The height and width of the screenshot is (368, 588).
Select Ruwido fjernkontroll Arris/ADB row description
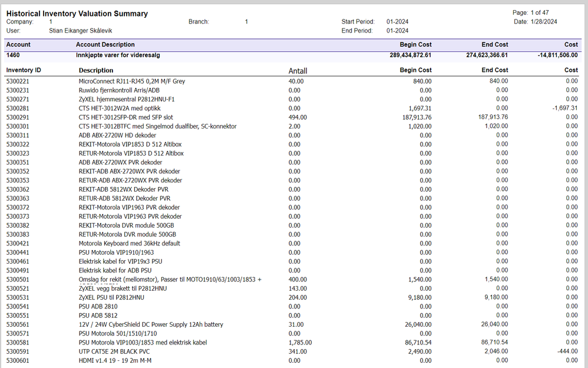click(119, 90)
